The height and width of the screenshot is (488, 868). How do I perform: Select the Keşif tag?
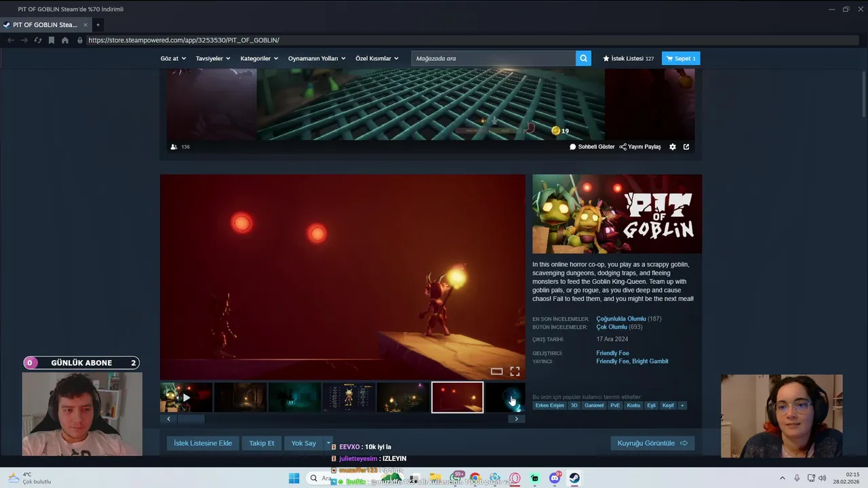668,405
